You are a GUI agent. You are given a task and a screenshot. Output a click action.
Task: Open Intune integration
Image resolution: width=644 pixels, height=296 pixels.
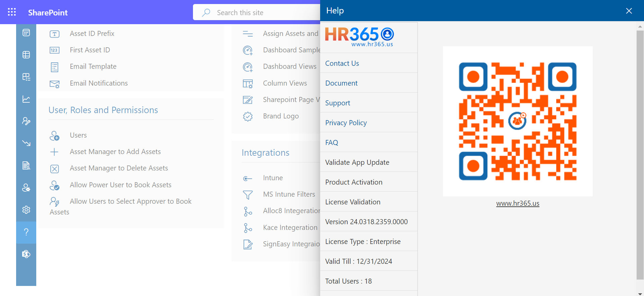(x=273, y=178)
